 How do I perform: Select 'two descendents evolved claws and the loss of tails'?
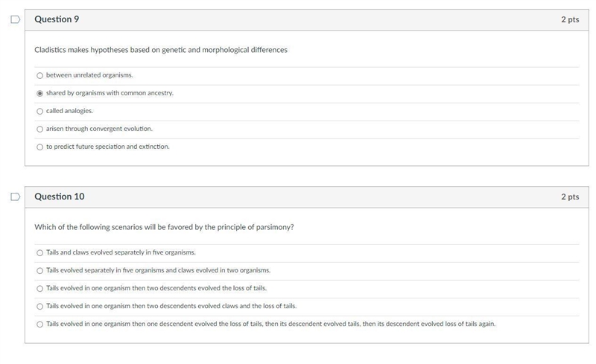39,306
